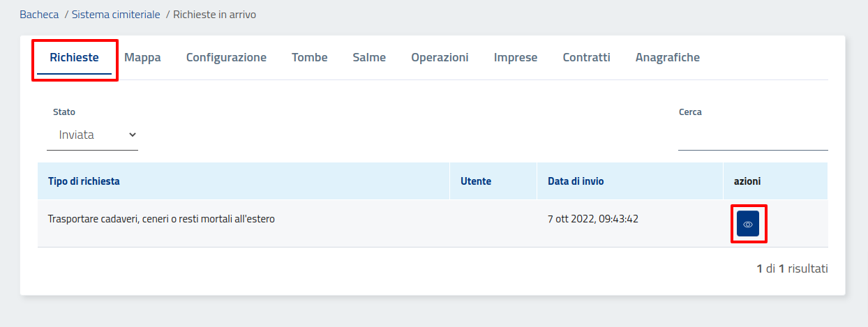The width and height of the screenshot is (868, 327).
Task: Go back to Bacheca via breadcrumb
Action: point(39,14)
